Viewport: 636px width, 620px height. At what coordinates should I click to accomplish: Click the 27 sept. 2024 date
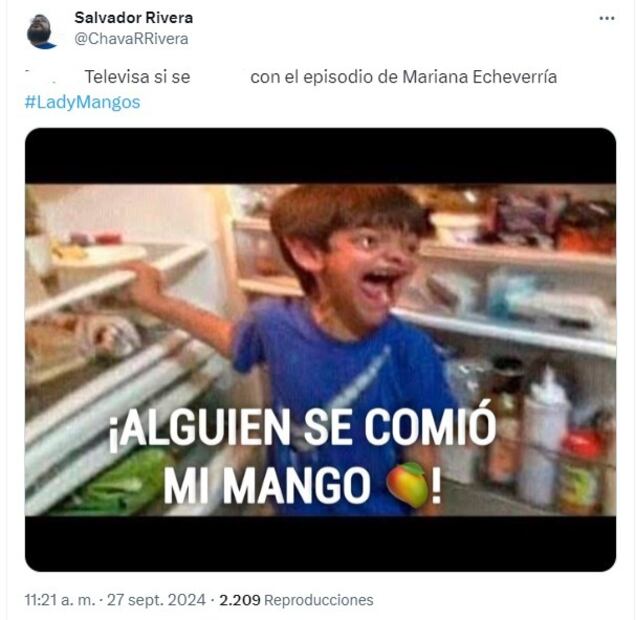pos(156,600)
